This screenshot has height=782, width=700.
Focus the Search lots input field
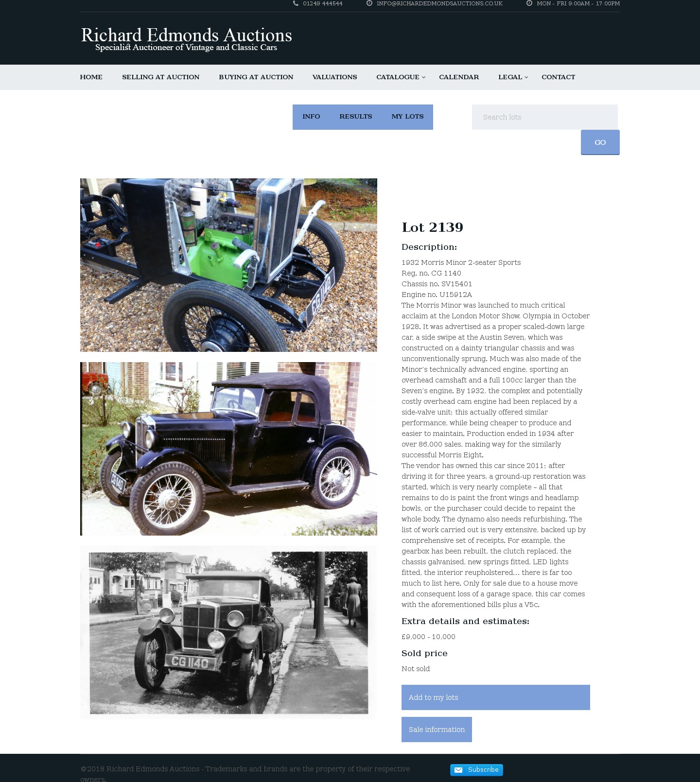click(545, 117)
